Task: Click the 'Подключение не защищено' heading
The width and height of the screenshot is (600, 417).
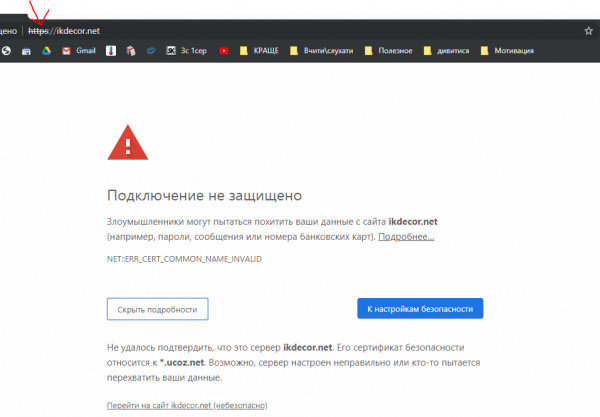Action: coord(204,195)
